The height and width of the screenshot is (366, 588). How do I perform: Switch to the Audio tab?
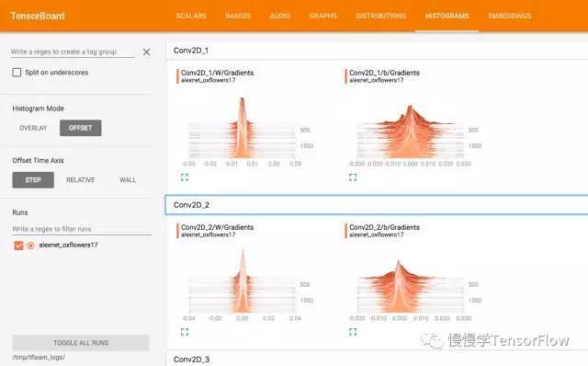click(280, 16)
